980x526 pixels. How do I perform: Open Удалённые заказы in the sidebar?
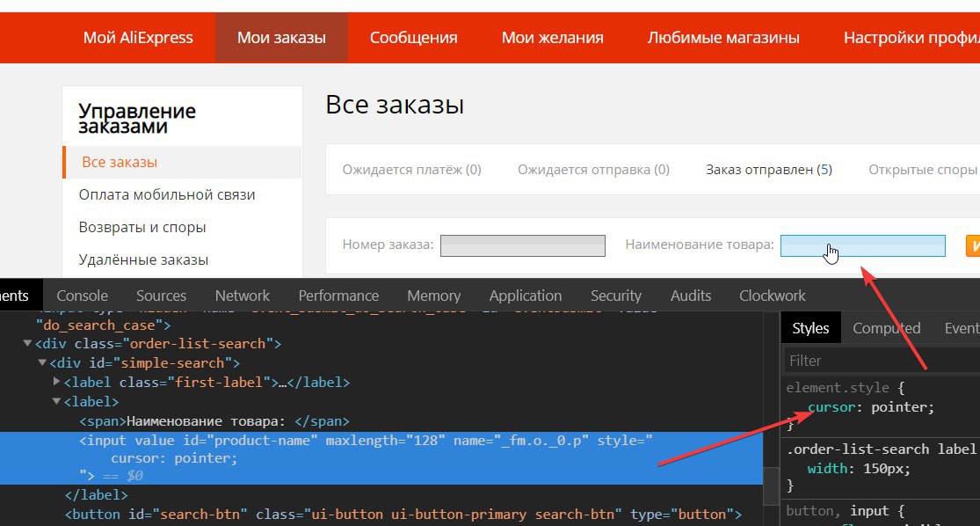144,259
